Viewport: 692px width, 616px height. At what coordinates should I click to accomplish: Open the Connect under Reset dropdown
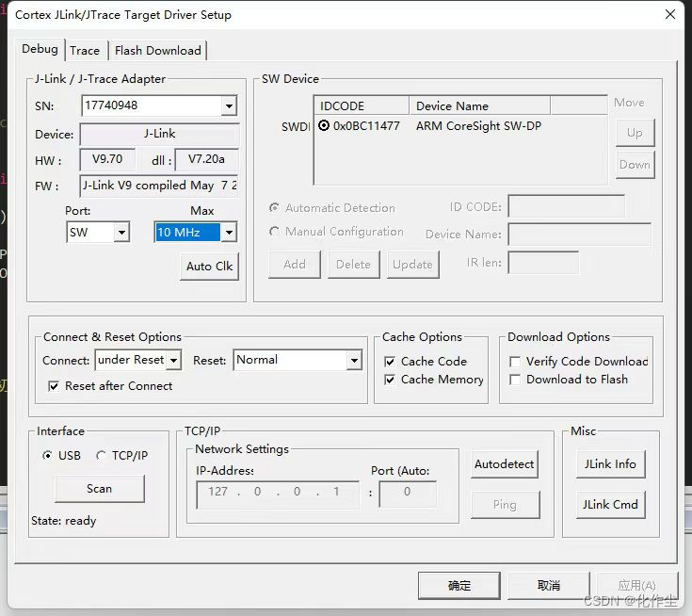coord(174,361)
